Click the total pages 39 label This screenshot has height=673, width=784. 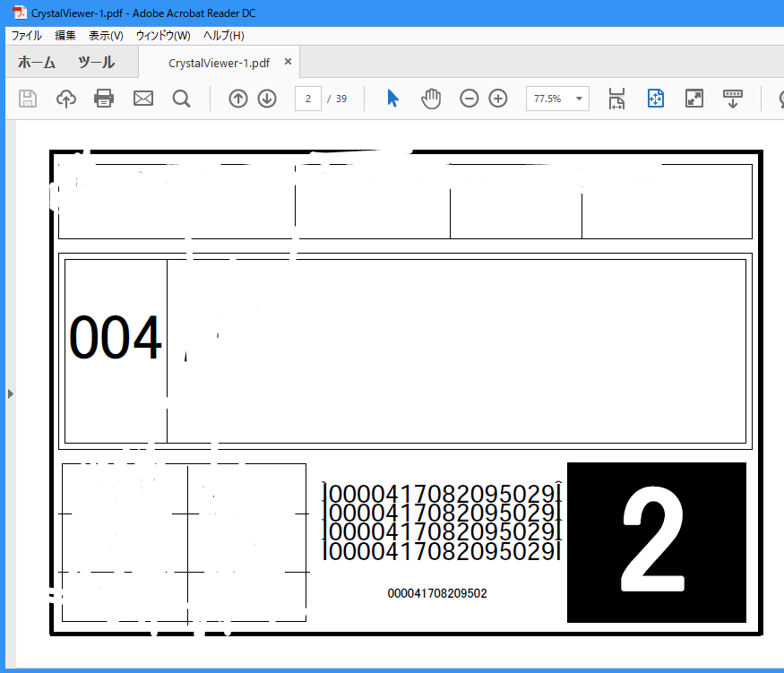[341, 99]
